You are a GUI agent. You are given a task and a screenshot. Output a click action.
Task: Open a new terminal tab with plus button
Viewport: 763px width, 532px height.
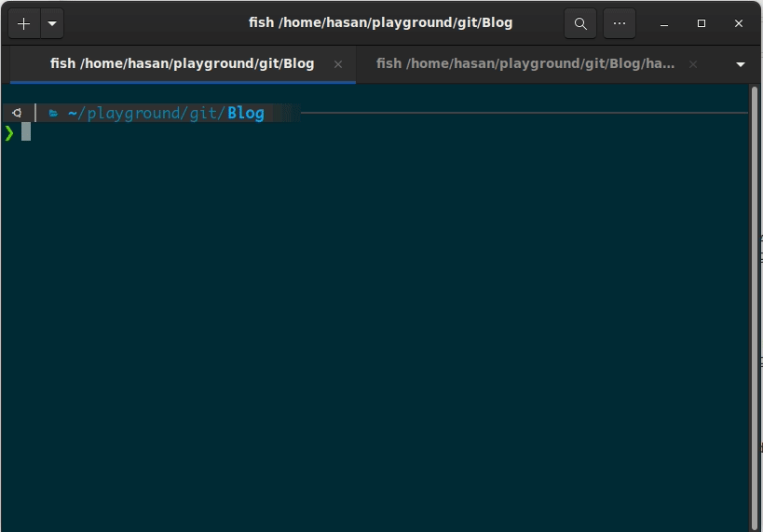pyautogui.click(x=24, y=23)
